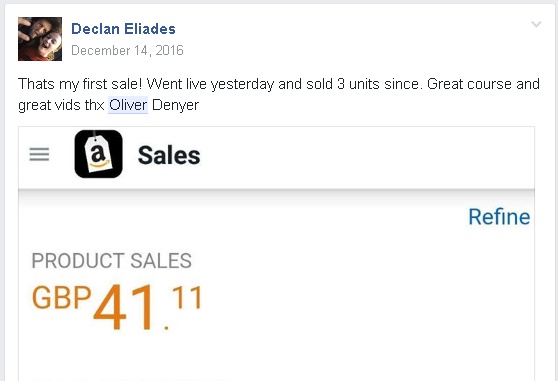Click the gray divider beneath Sales header
This screenshot has height=381, width=558.
277,192
